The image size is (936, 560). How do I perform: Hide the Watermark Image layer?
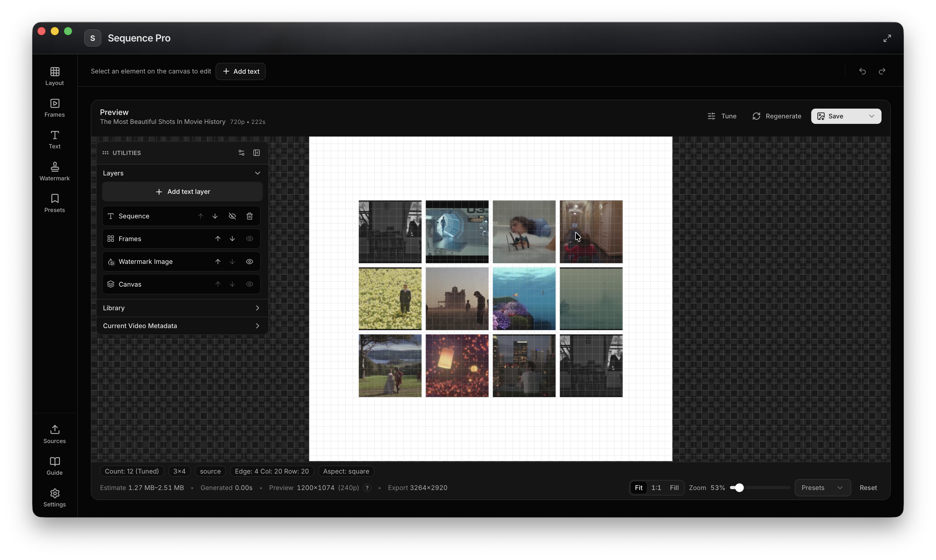click(x=249, y=262)
